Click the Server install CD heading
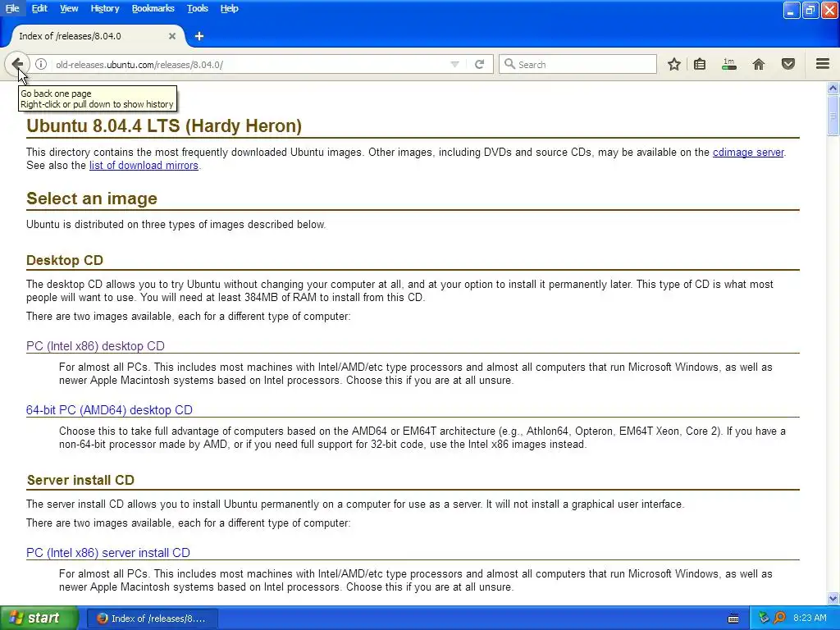The image size is (840, 630). [x=80, y=480]
